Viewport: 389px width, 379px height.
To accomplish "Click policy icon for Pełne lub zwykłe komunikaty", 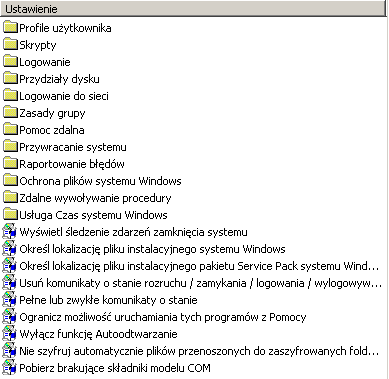I will coord(10,299).
